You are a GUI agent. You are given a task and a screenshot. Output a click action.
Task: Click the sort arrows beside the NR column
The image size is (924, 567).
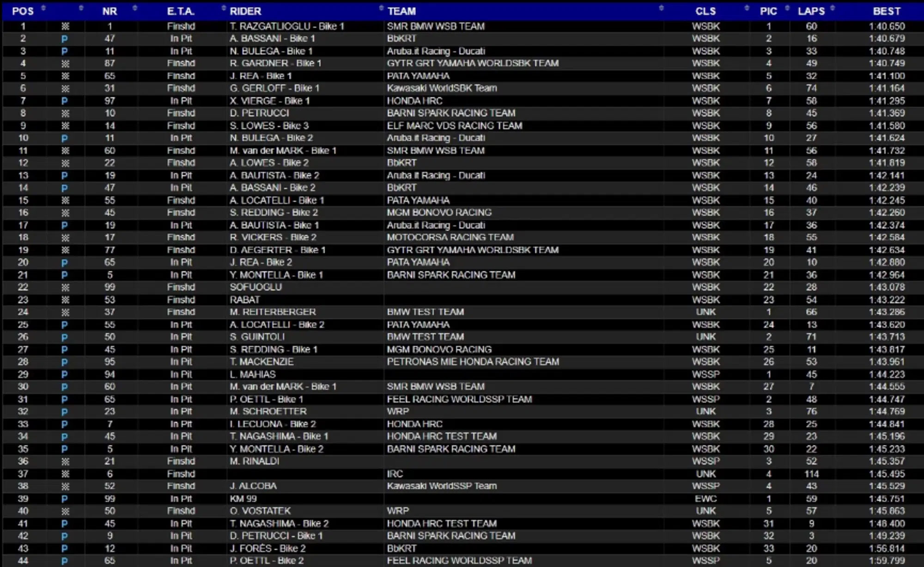point(135,8)
